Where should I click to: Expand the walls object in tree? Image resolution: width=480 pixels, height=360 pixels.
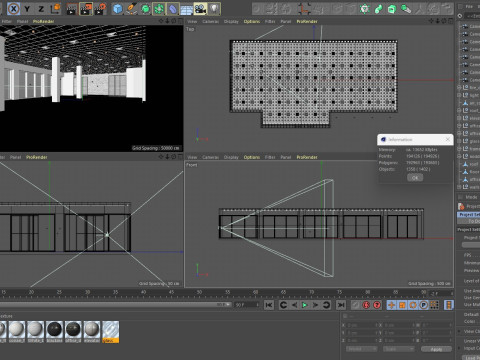coord(460,187)
